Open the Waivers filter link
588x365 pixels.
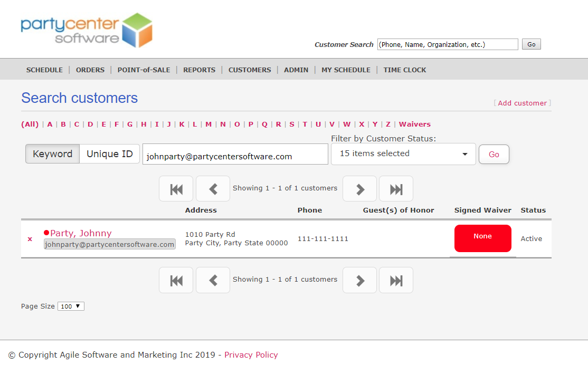point(415,124)
